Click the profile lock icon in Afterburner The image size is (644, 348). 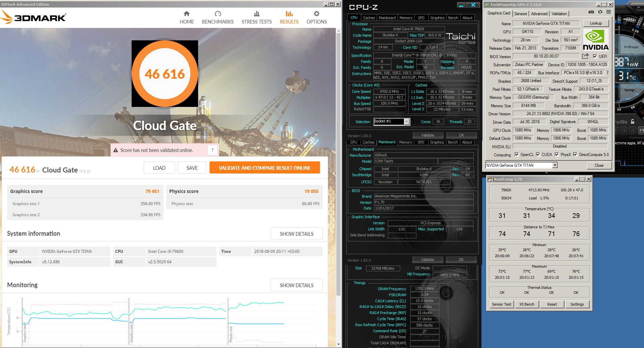(633, 122)
